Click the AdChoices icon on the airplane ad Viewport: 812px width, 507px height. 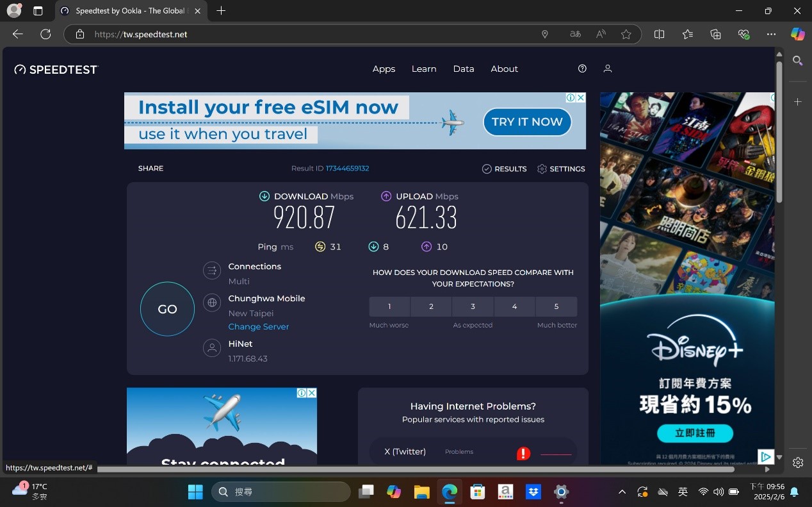pos(302,393)
